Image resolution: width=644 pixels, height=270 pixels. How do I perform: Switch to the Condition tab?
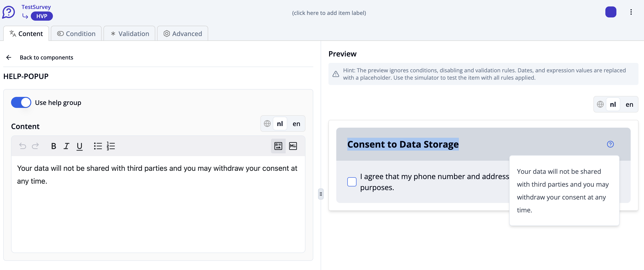[76, 34]
